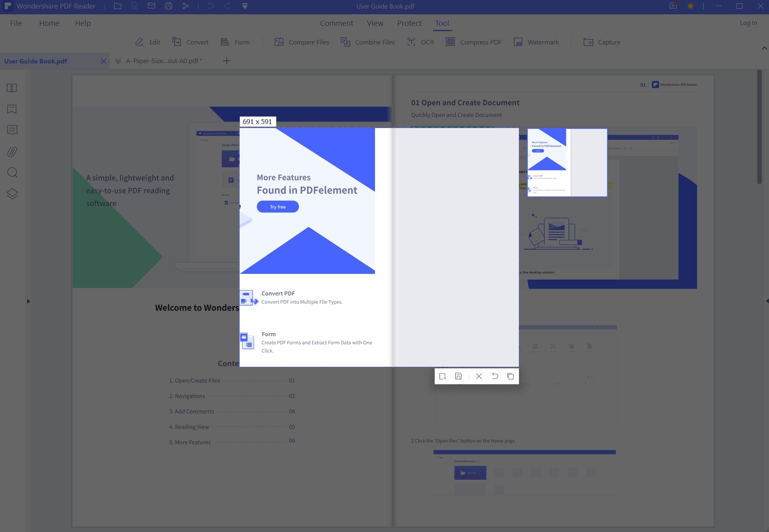Open Compare Files tool

click(301, 42)
